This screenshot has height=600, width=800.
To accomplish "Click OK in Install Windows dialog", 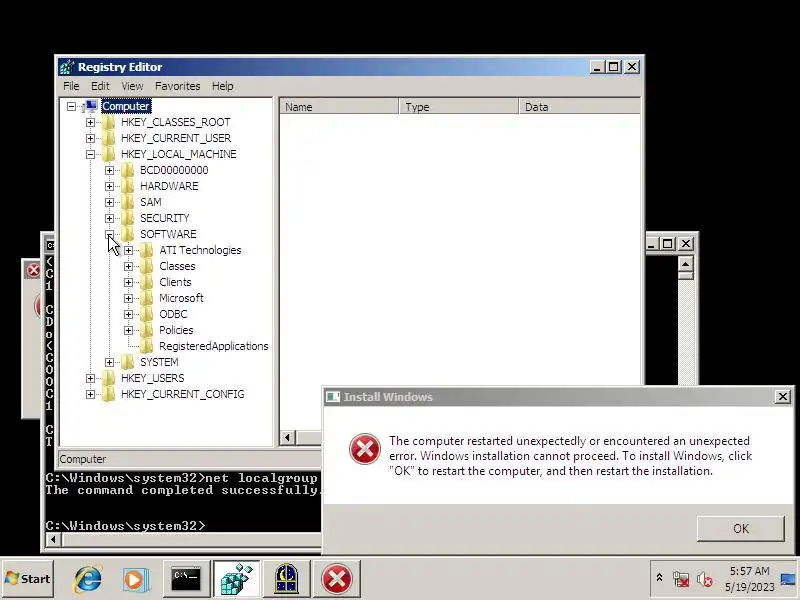I will (741, 529).
